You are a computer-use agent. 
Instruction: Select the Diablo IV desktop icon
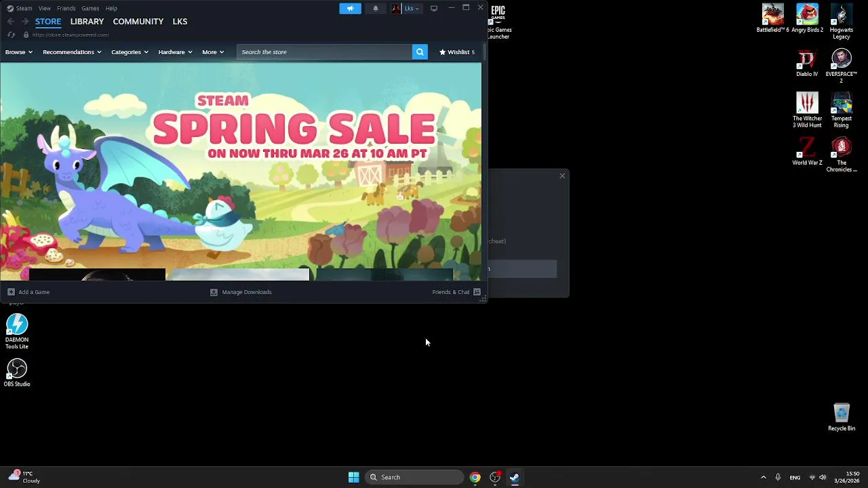807,64
